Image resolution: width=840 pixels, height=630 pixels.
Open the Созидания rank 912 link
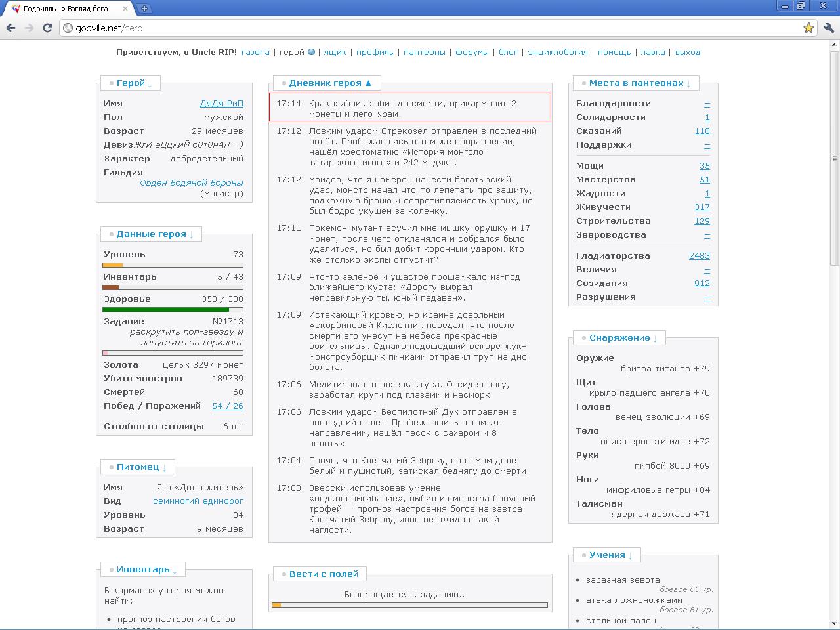(702, 283)
